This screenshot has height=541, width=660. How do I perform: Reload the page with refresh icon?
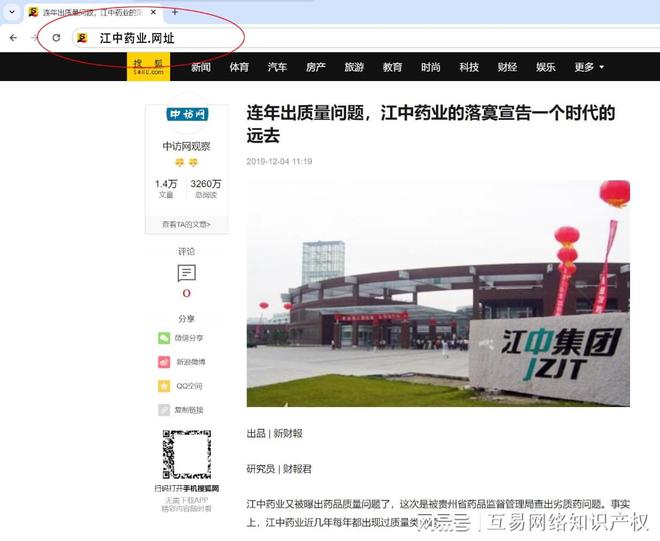(56, 38)
